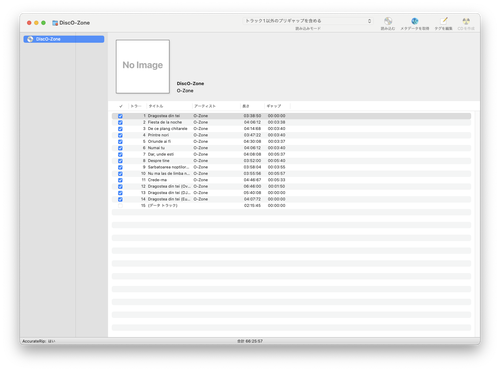Click the 00:01:50 gap value of track 12

tap(277, 186)
